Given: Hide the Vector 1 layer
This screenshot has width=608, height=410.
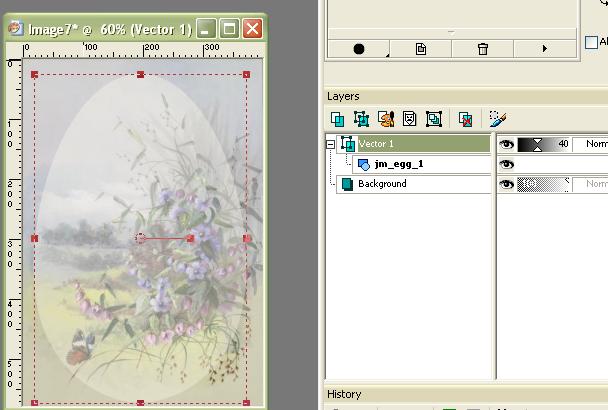Looking at the screenshot, I should click(506, 144).
